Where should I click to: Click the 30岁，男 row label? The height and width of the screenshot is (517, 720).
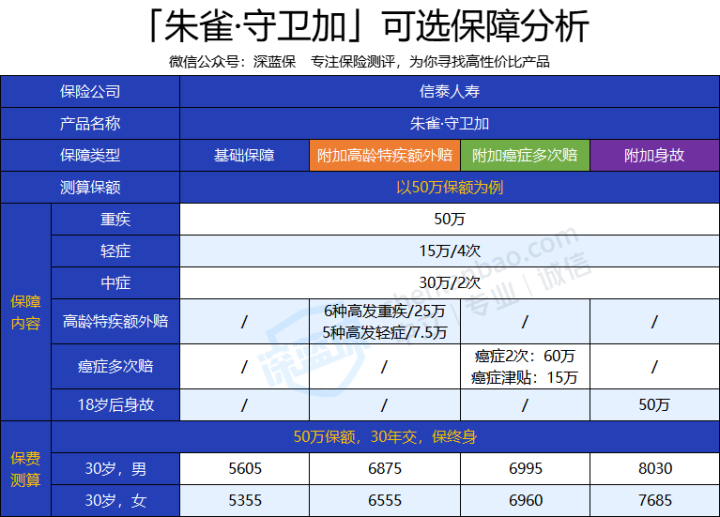(115, 469)
